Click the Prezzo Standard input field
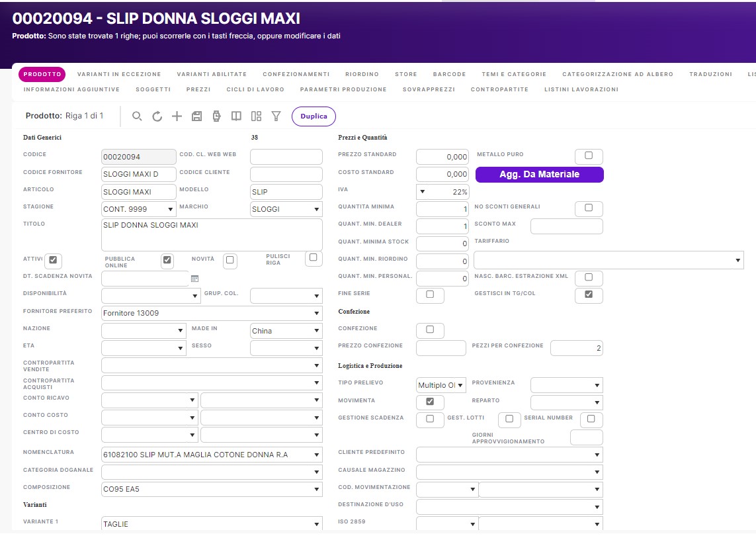The image size is (756, 536). [x=442, y=157]
